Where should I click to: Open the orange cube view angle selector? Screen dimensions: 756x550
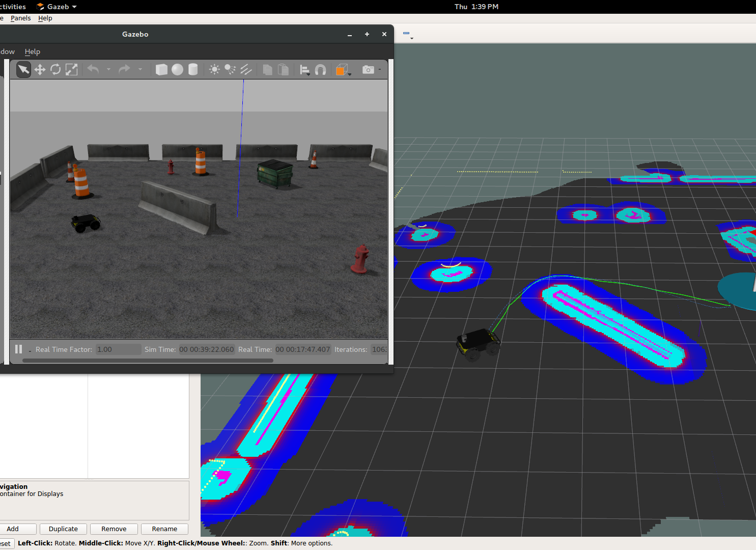point(343,70)
